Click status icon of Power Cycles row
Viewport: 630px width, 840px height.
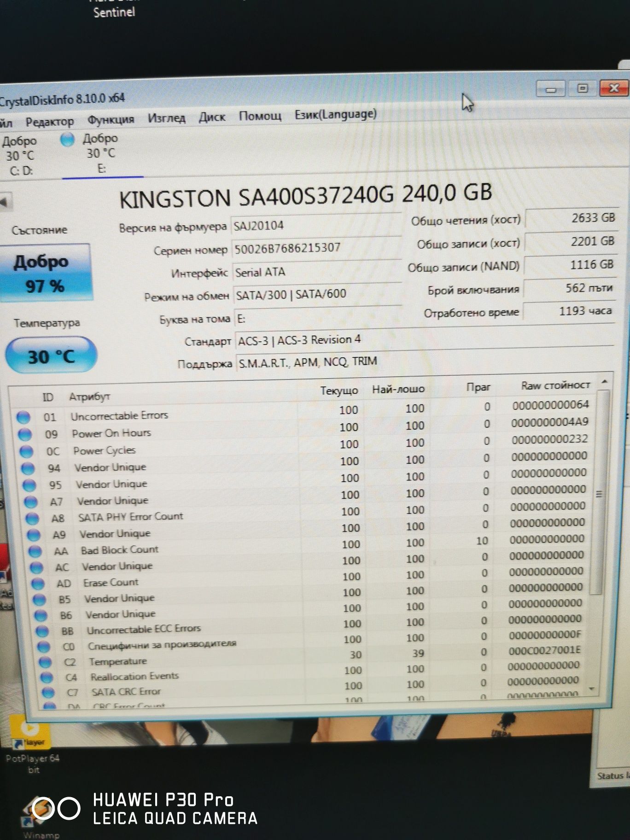coord(26,451)
